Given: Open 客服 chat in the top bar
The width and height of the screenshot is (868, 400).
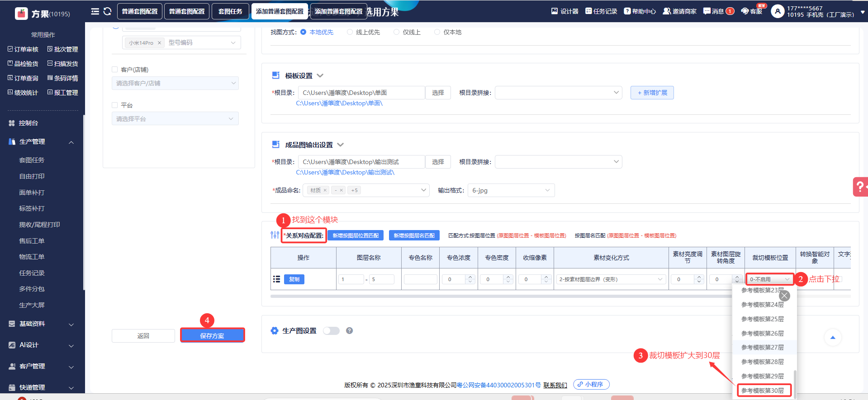Looking at the screenshot, I should coord(752,11).
